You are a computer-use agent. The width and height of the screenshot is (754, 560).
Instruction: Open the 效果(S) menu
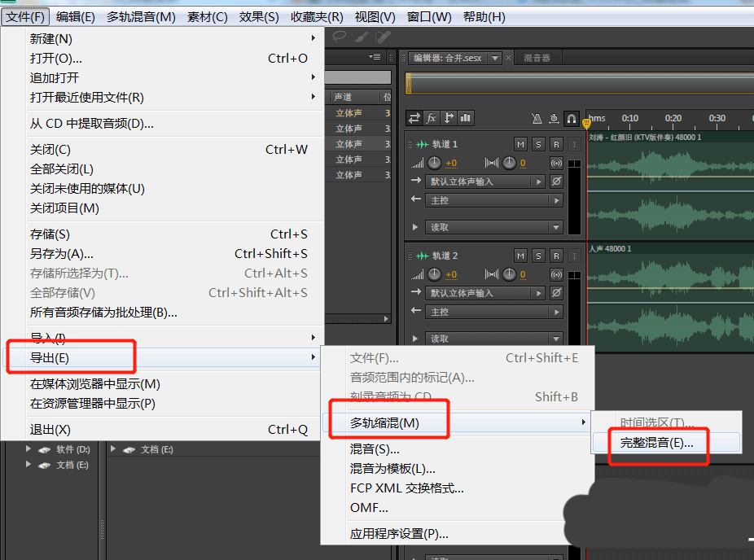258,16
